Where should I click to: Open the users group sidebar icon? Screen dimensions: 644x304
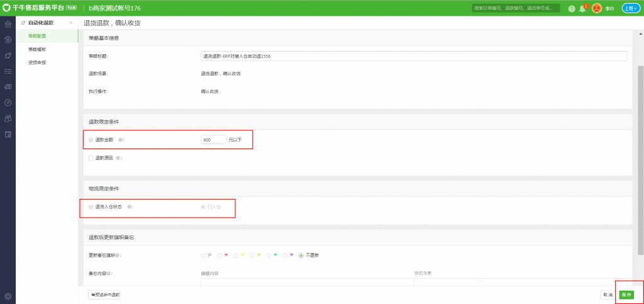[x=8, y=118]
